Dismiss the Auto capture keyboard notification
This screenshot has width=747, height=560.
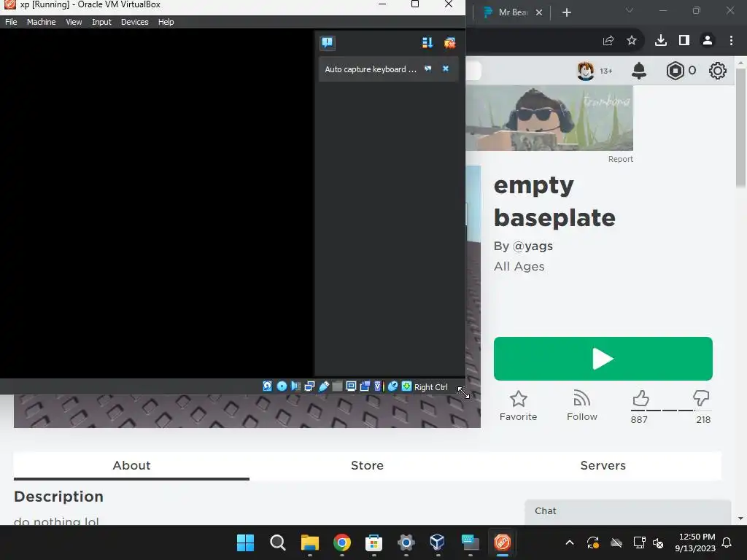(446, 69)
